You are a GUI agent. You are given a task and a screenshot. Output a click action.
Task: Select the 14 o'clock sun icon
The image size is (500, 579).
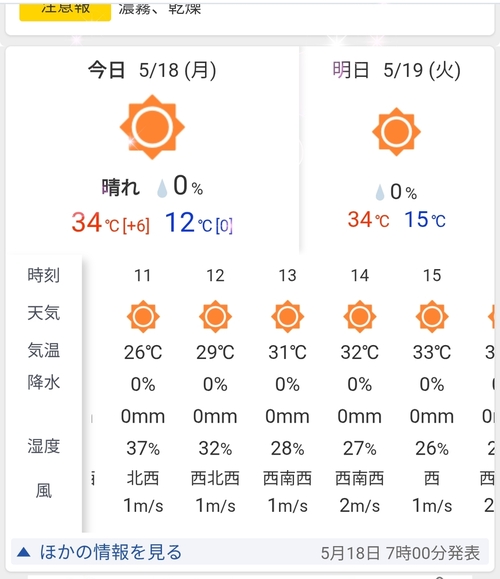click(x=360, y=316)
